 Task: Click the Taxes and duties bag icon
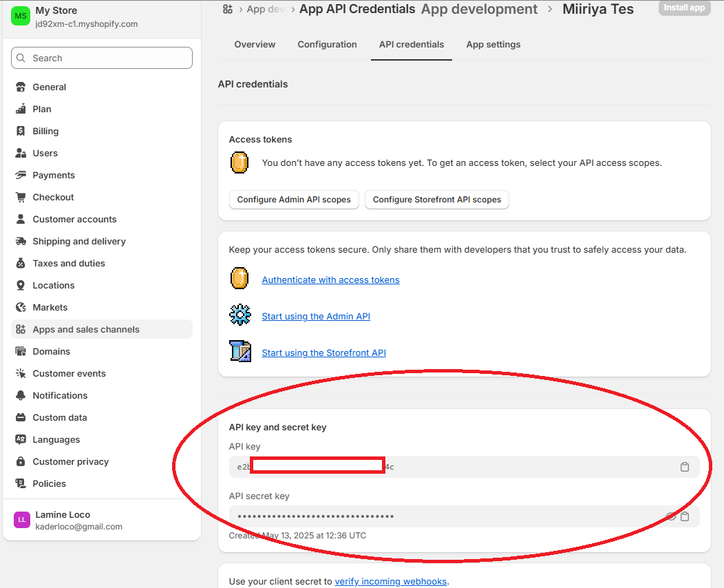[x=21, y=263]
